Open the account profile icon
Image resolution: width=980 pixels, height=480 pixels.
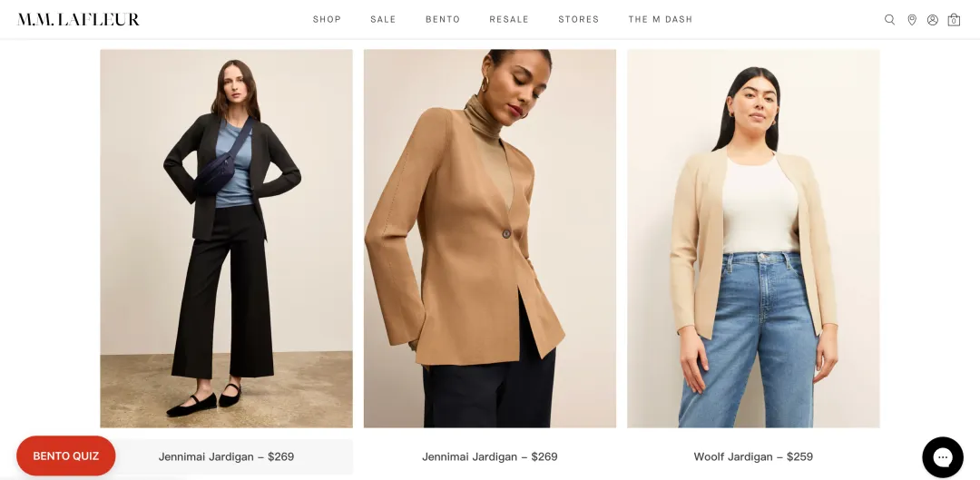click(x=933, y=19)
